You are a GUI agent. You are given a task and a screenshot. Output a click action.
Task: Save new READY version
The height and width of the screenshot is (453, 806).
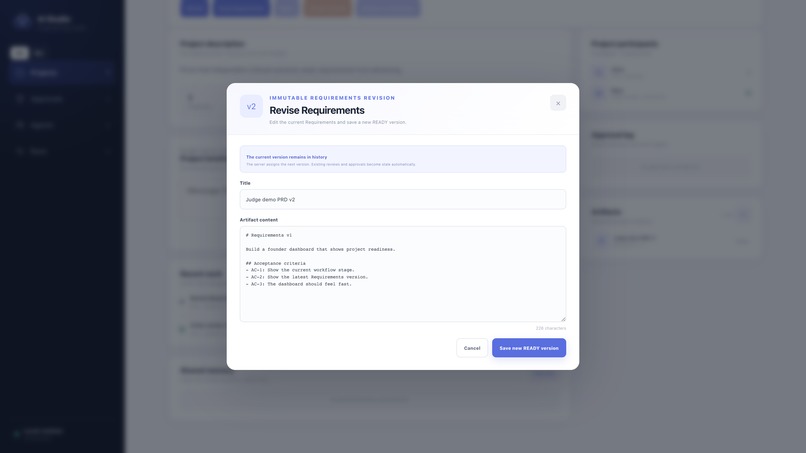click(x=529, y=348)
